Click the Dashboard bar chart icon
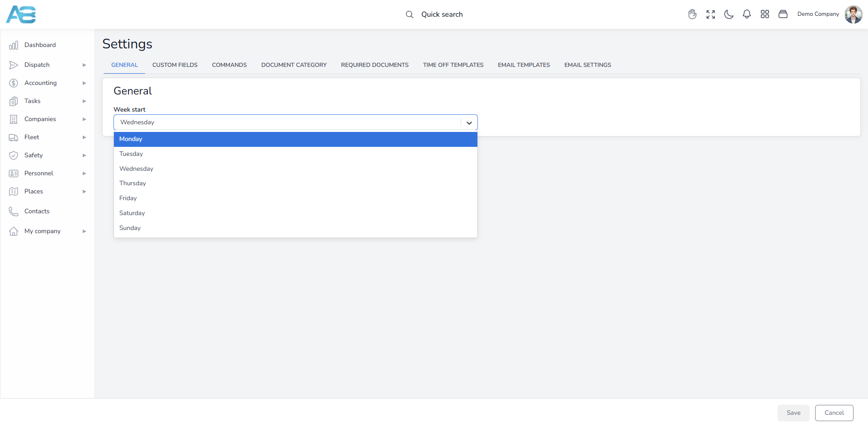The image size is (868, 427). pos(14,45)
